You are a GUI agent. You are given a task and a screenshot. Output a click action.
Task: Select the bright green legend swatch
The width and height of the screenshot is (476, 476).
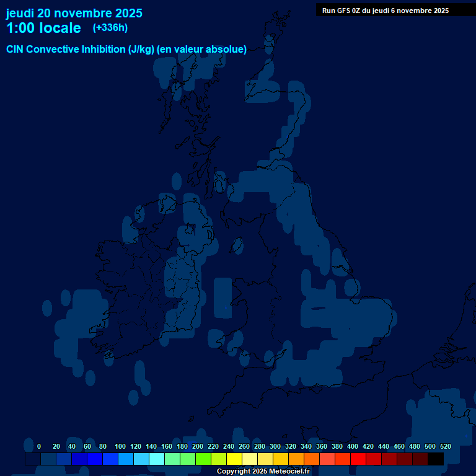tap(203, 459)
